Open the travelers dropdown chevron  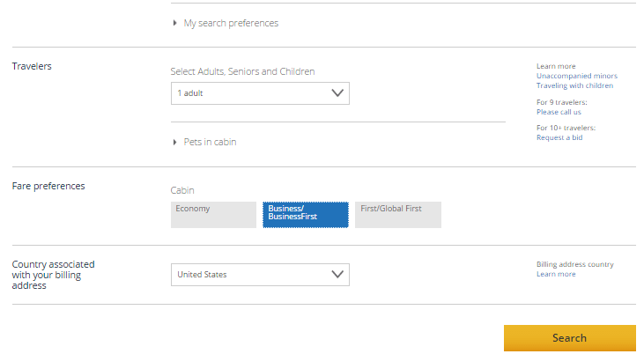tap(337, 93)
